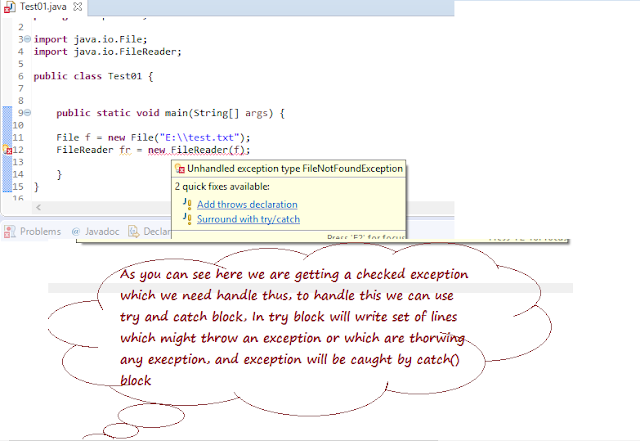Click the Javadoc @ icon
Screen dimensions: 640x441
pos(76,232)
